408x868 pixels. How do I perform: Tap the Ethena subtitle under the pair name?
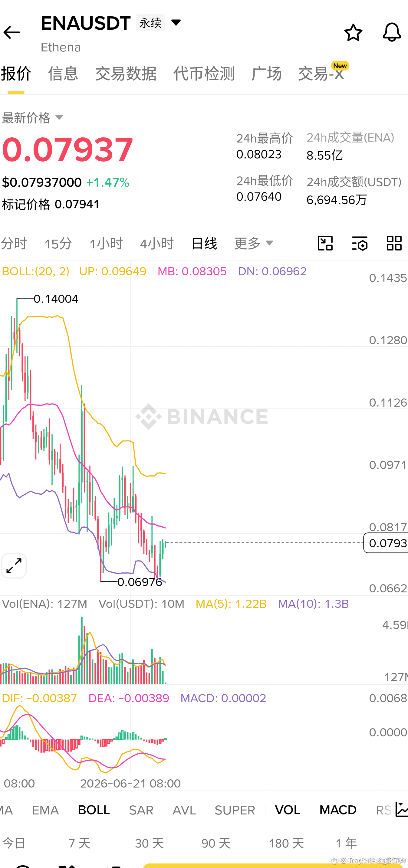pyautogui.click(x=61, y=47)
